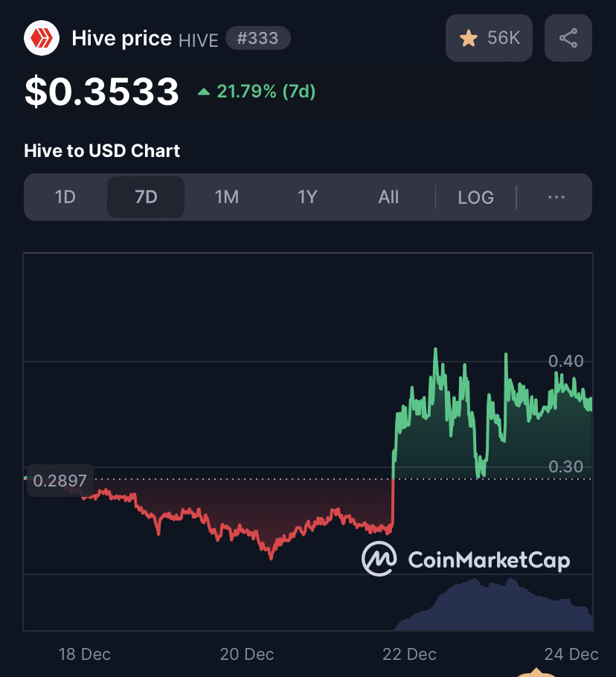
Task: Click the volume histogram area
Action: (493, 606)
